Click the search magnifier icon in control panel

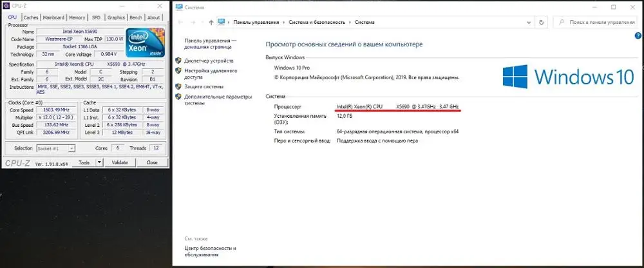562,22
